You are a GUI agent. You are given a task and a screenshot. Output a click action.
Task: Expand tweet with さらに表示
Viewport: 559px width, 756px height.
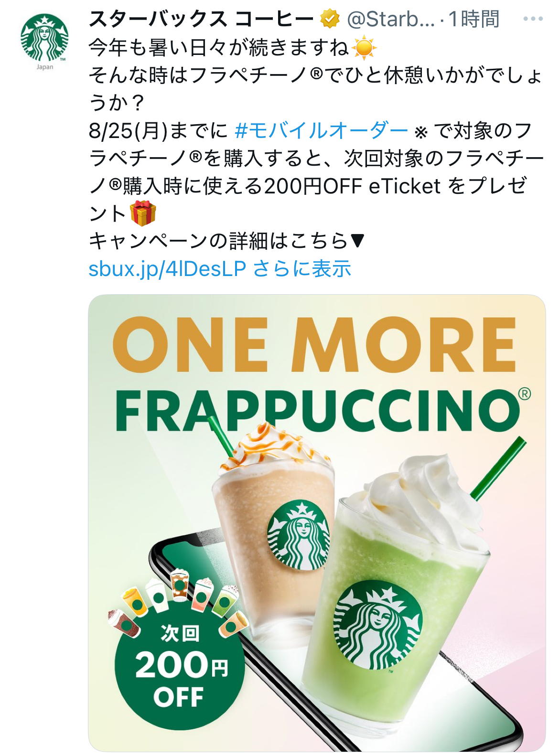coord(302,269)
